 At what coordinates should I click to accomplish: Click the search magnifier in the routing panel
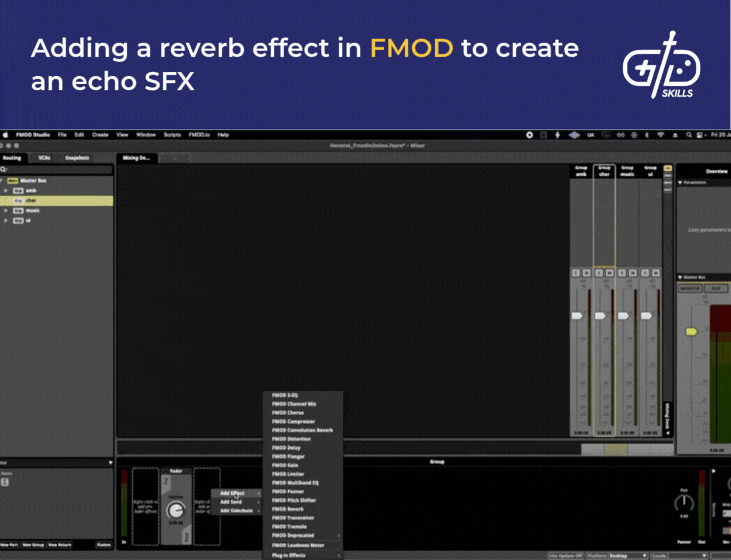click(5, 169)
